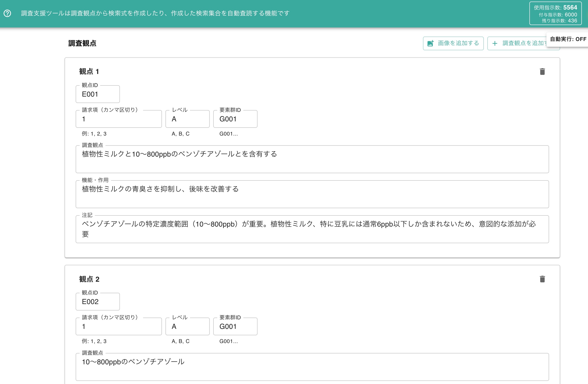This screenshot has height=384, width=588.
Task: Focus the 観点ID field with E001
Action: pyautogui.click(x=98, y=94)
